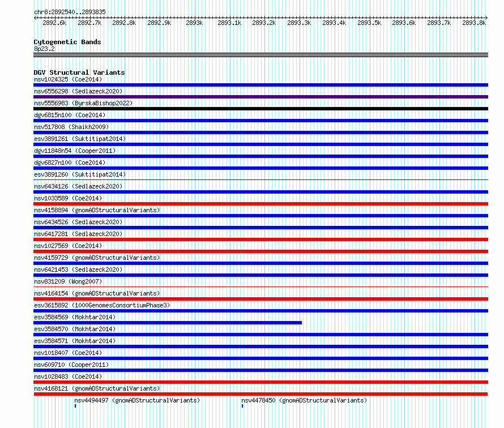
Task: Open nsv4159729 gnomADStructuralVariants label
Action: [97, 258]
